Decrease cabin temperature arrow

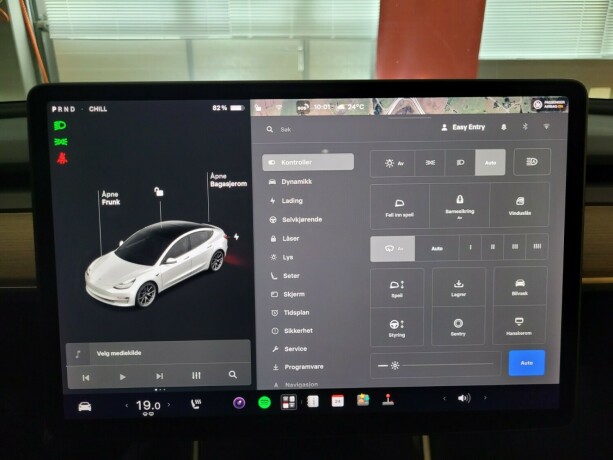tap(127, 406)
